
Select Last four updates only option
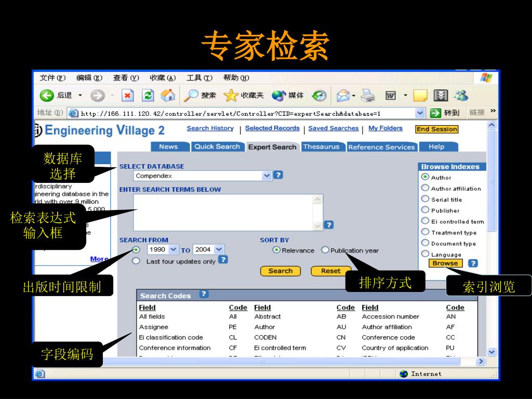tap(136, 261)
